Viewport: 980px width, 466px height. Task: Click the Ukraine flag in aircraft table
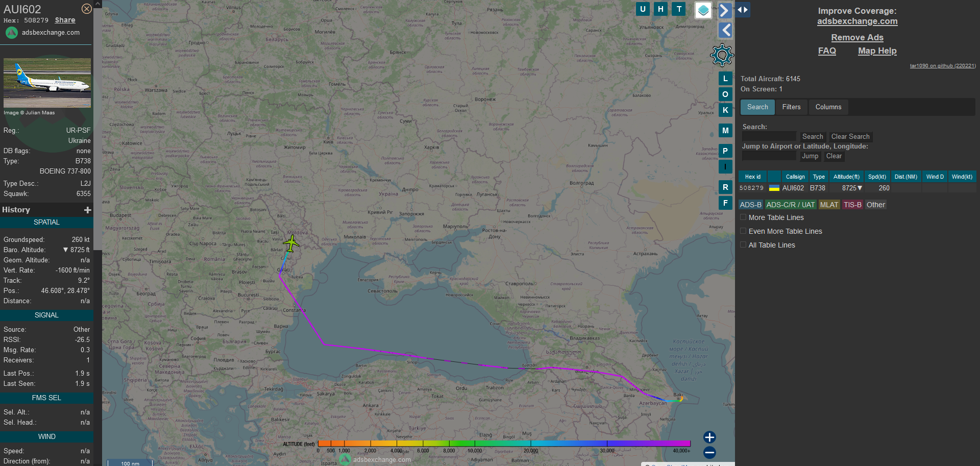click(x=774, y=188)
